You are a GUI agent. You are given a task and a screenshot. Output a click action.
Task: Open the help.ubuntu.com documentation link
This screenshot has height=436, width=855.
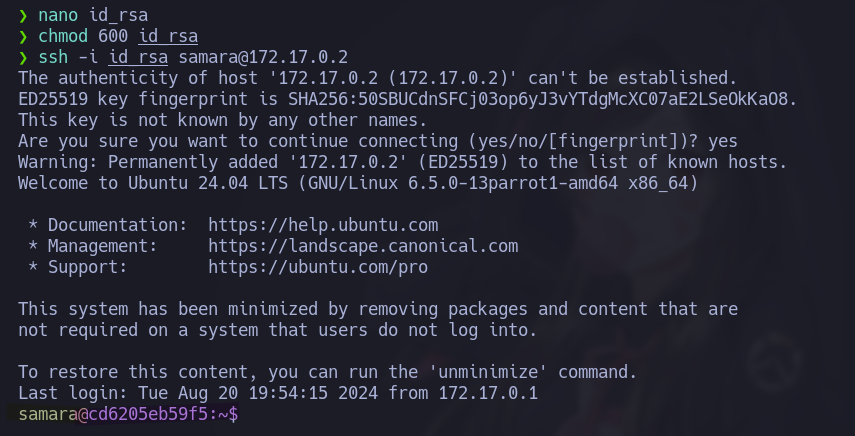point(323,225)
